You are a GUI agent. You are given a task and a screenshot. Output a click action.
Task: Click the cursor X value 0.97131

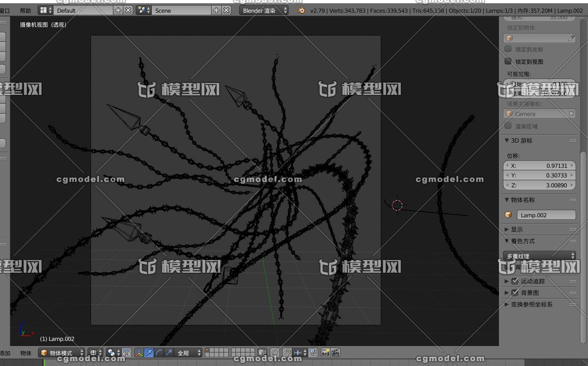point(539,165)
